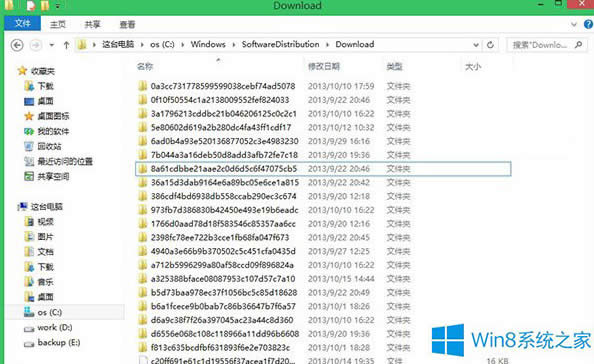Select folder 1766d0aad78d18f583546c85357aa6cc

click(223, 223)
